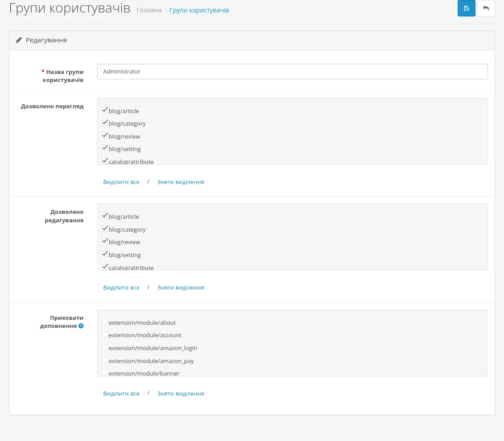Enable the extension/module/amazon_pay checkbox

click(x=104, y=360)
